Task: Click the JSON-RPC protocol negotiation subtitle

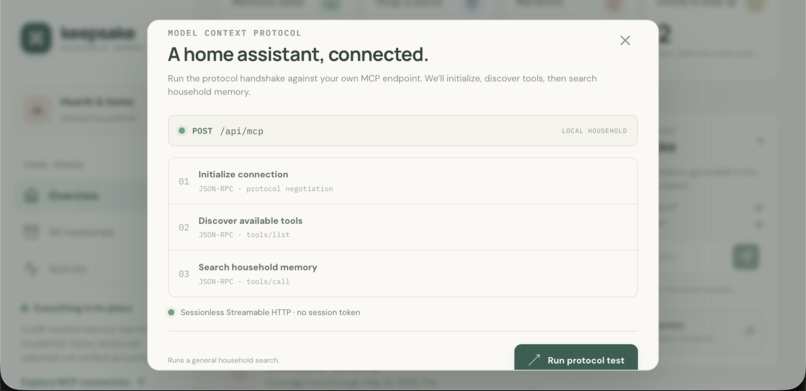Action: (x=266, y=189)
